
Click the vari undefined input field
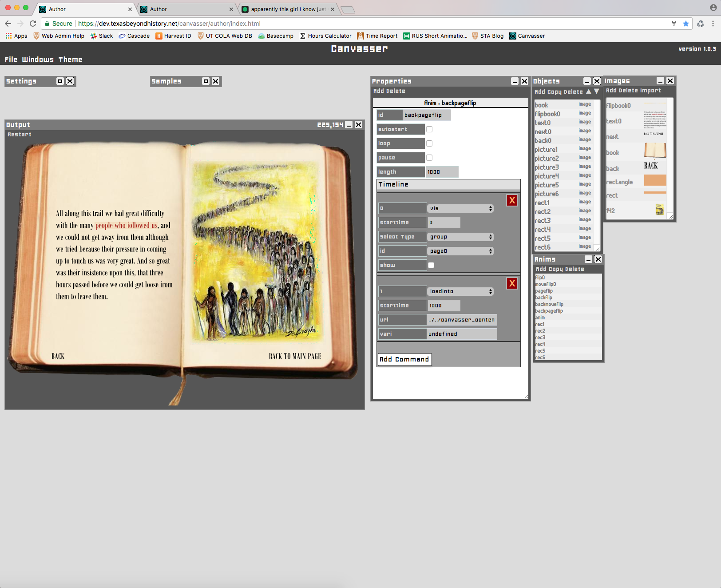click(x=462, y=334)
